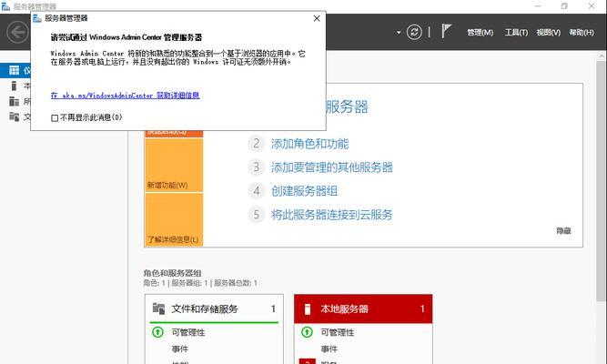
Task: Click the scrollbar up arrow at top right
Action: pyautogui.click(x=602, y=56)
